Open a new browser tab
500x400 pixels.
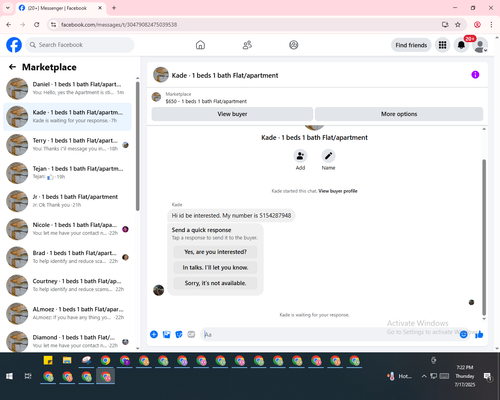pos(114,8)
